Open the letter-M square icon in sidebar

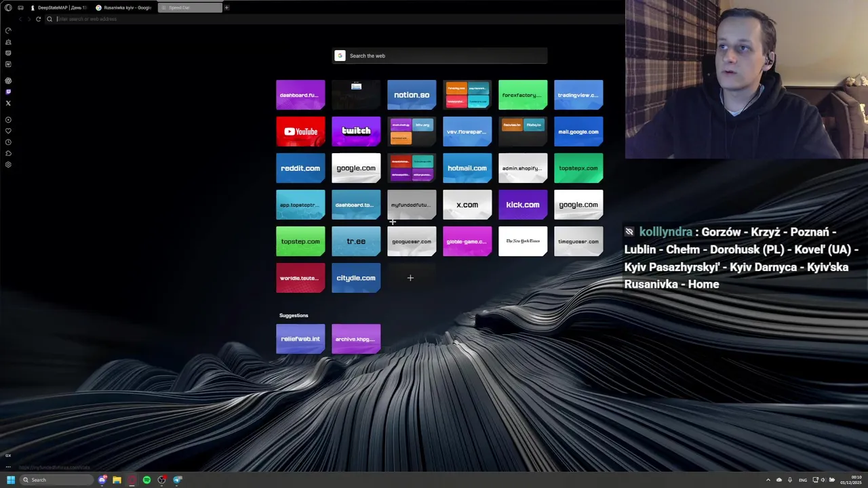coord(8,64)
